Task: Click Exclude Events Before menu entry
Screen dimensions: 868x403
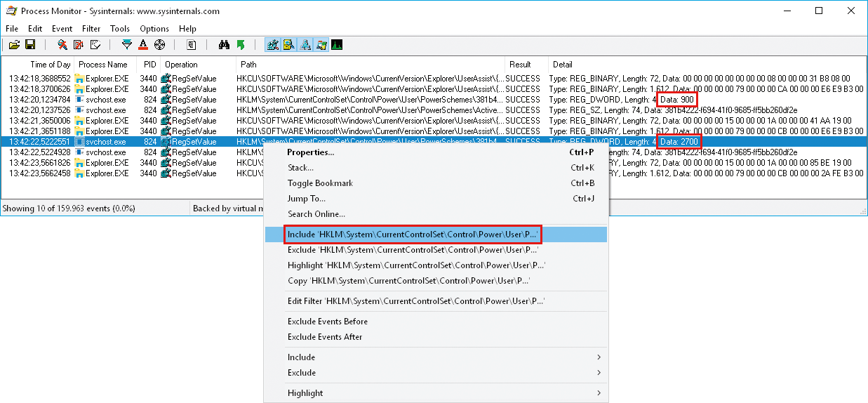Action: pyautogui.click(x=328, y=322)
